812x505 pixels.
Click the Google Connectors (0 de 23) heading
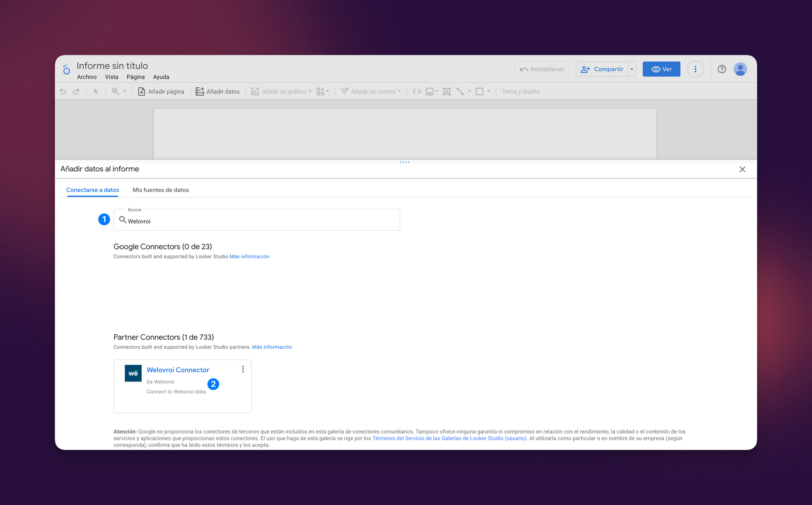click(x=163, y=247)
